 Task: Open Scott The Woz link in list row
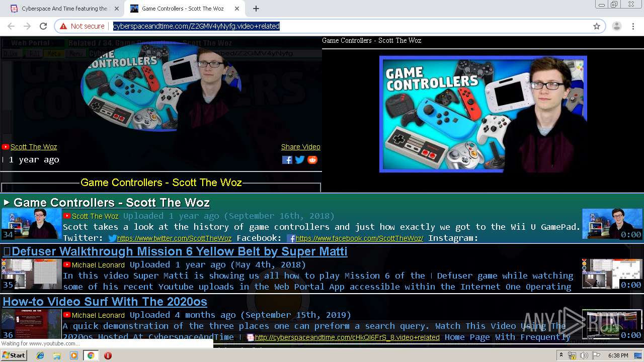95,216
